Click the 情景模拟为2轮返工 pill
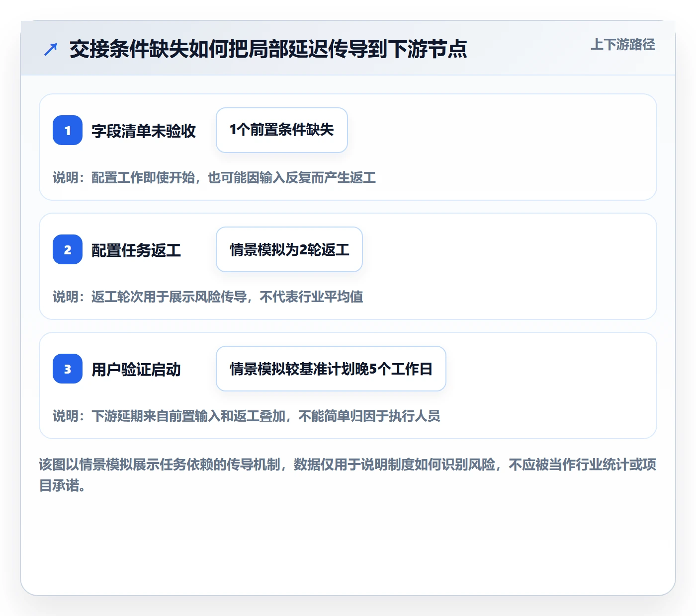This screenshot has height=616, width=696. [x=289, y=249]
